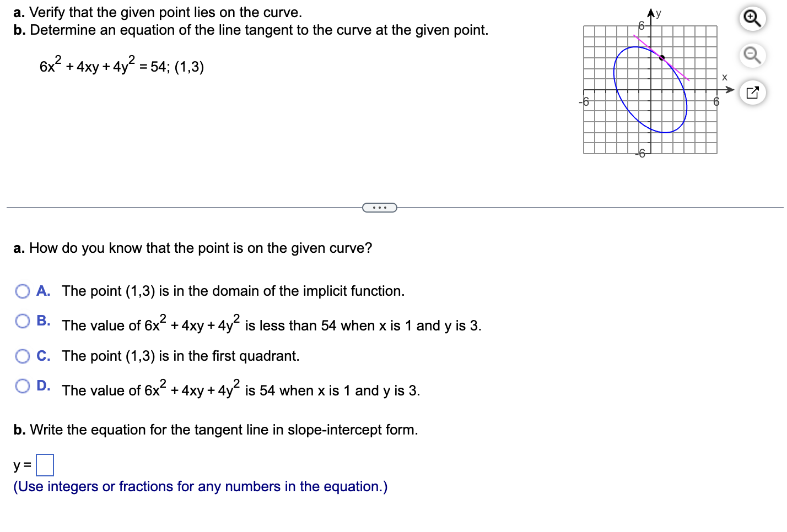
Task: Select answer choice B radio button
Action: tap(23, 321)
